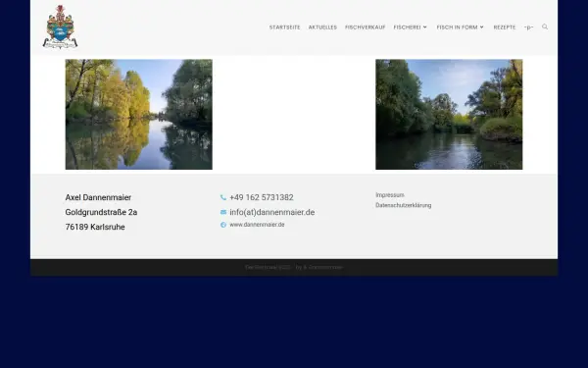Click the globe icon beside website address
The image size is (588, 368).
(223, 225)
